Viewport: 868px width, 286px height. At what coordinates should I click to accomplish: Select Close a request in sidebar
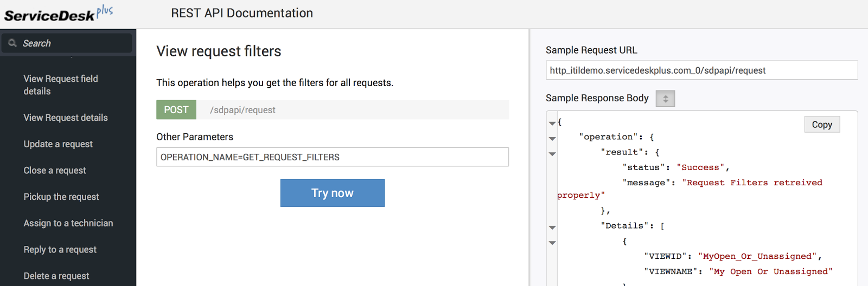tap(55, 171)
